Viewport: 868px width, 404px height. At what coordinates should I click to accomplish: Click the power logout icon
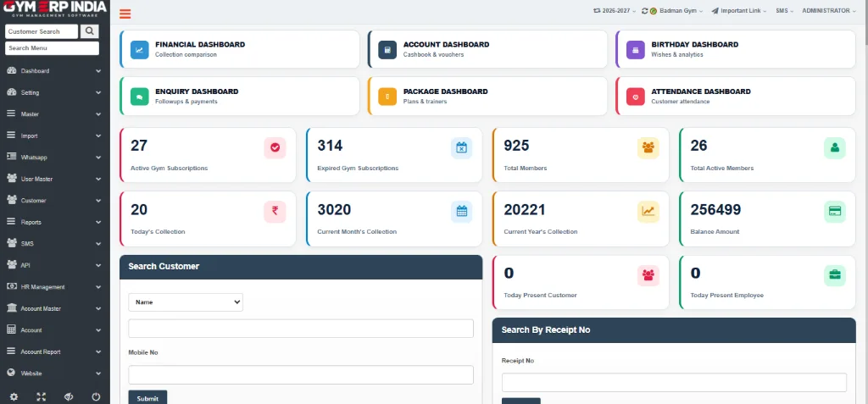(96, 396)
